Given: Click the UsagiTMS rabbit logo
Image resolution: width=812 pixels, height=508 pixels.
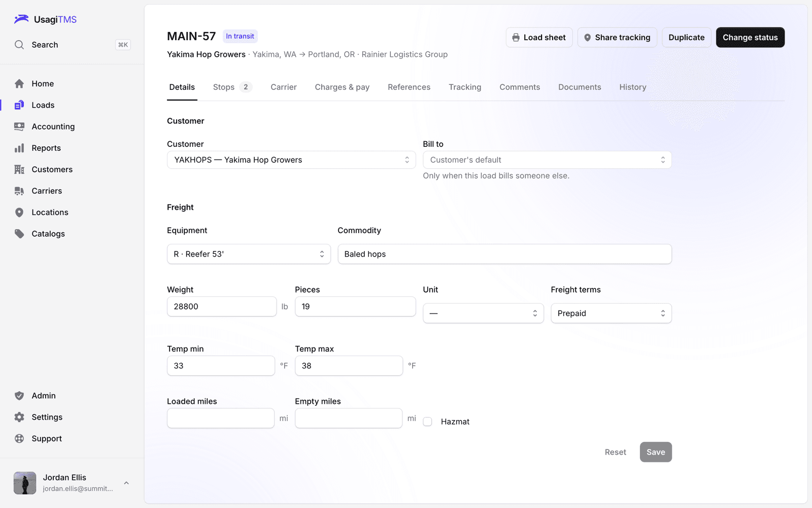Looking at the screenshot, I should [x=21, y=19].
